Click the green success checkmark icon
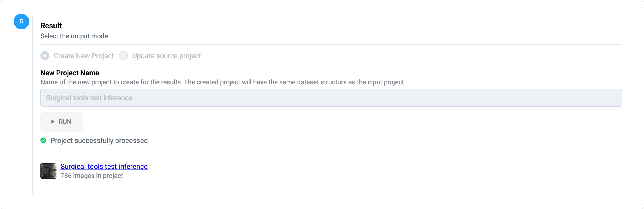Viewport: 644px width, 209px height. pyautogui.click(x=43, y=140)
